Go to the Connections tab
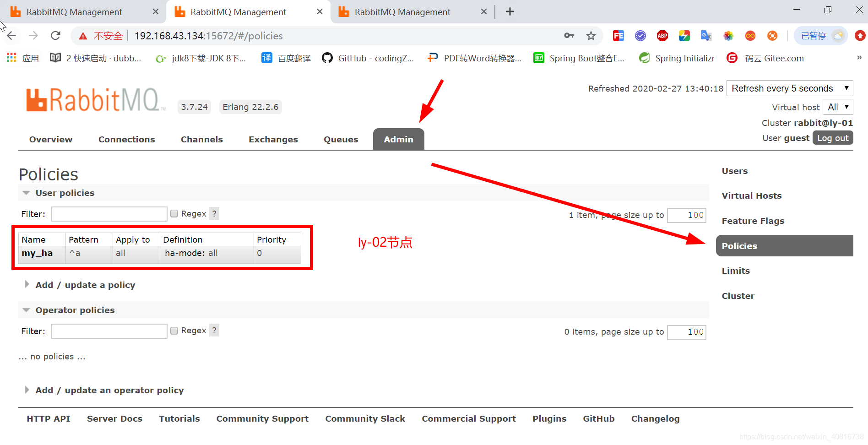Image resolution: width=868 pixels, height=445 pixels. click(127, 139)
